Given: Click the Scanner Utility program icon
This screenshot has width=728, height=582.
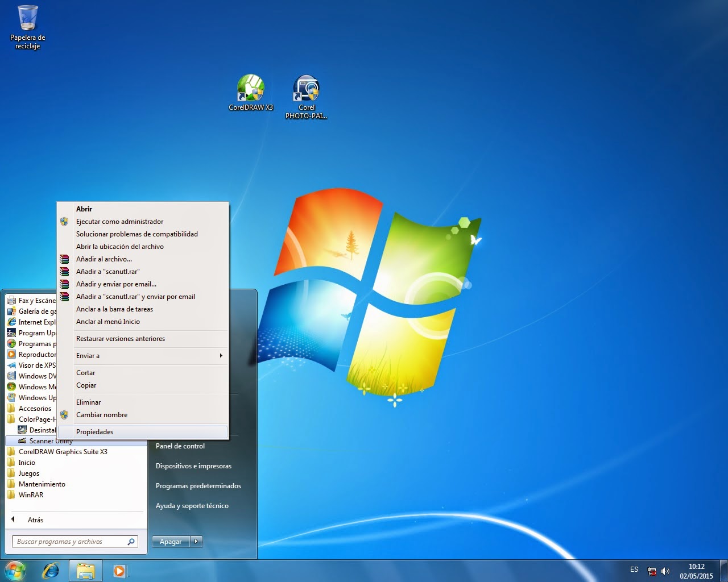Looking at the screenshot, I should click(x=22, y=440).
